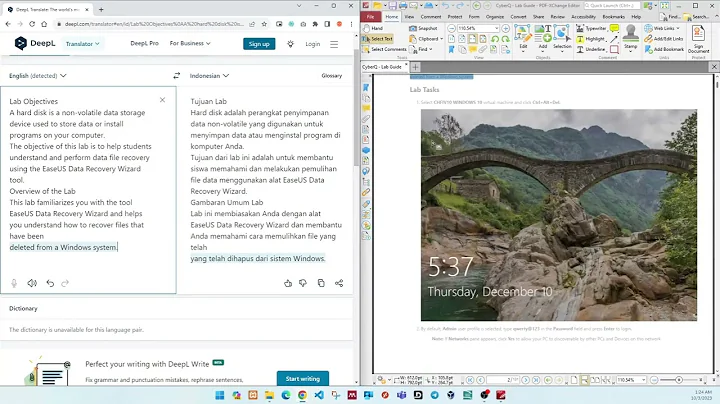Select the Underline text tool
The width and height of the screenshot is (720, 404).
591,49
